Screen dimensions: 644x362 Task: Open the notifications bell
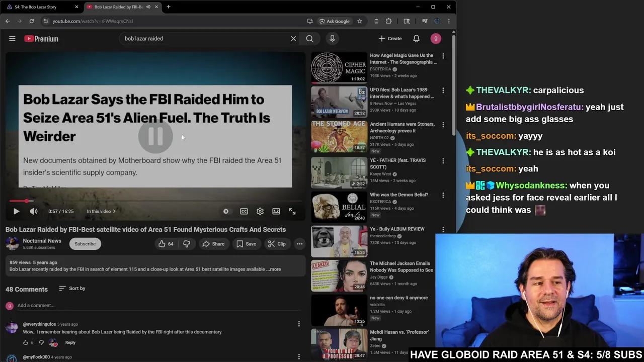point(416,39)
